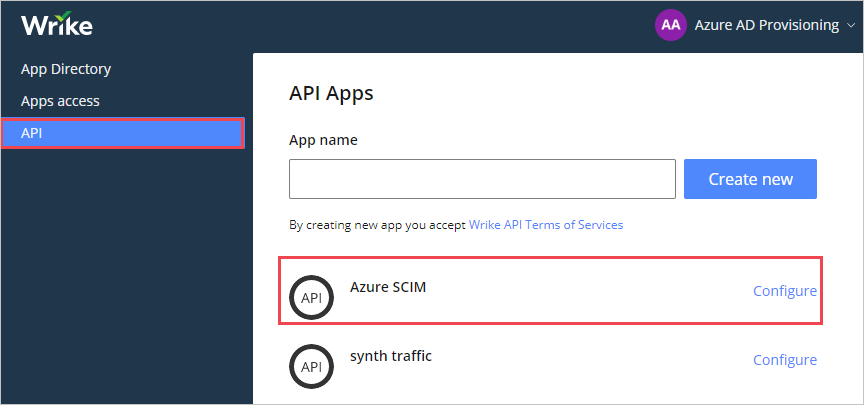864x405 pixels.
Task: Click the Wrike logo
Action: 57,24
